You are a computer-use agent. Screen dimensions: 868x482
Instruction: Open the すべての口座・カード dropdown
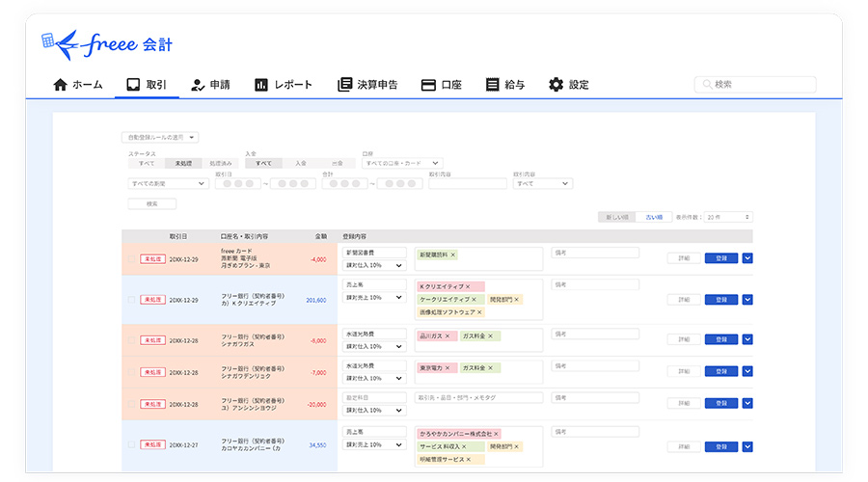point(401,164)
